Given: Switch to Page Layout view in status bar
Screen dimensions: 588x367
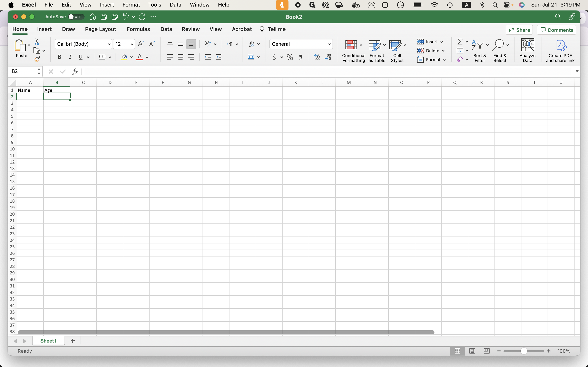Looking at the screenshot, I should pos(472,351).
